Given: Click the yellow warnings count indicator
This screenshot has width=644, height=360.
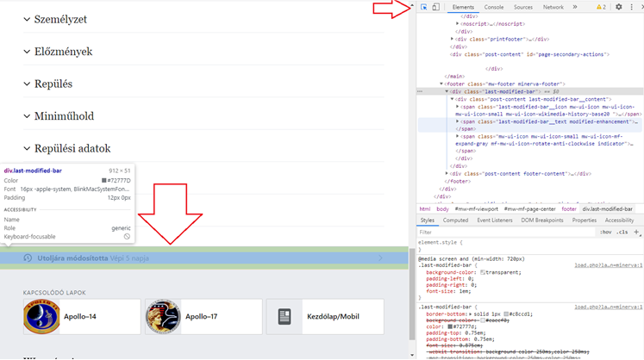Looking at the screenshot, I should [x=599, y=7].
